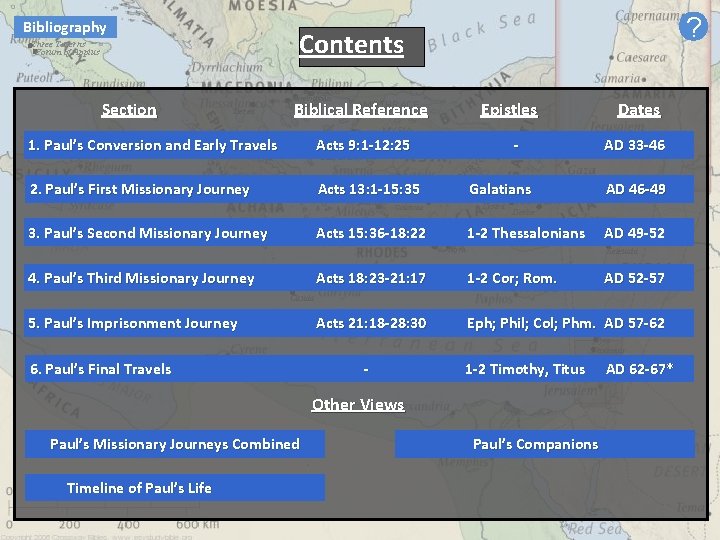720x540 pixels.
Task: Click the Galatians epistle entry
Action: [500, 189]
